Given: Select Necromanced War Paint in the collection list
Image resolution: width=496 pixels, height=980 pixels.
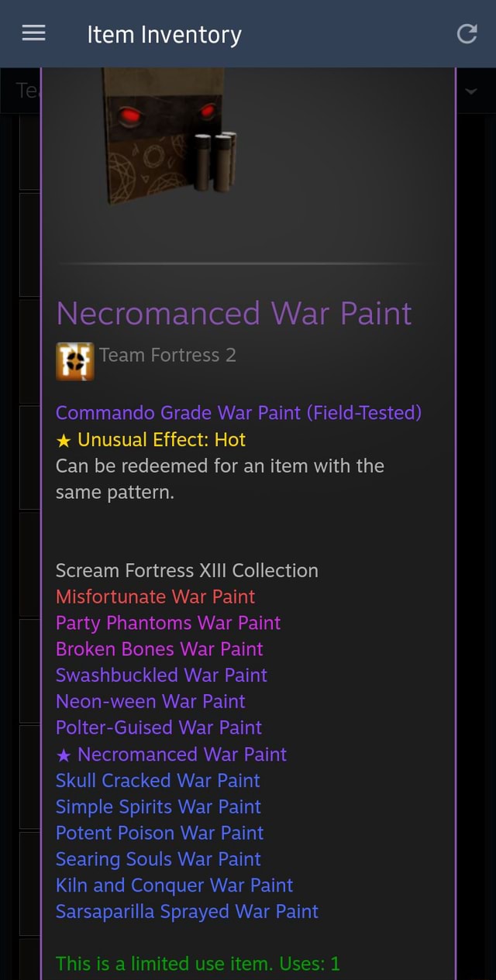Looking at the screenshot, I should (x=181, y=754).
